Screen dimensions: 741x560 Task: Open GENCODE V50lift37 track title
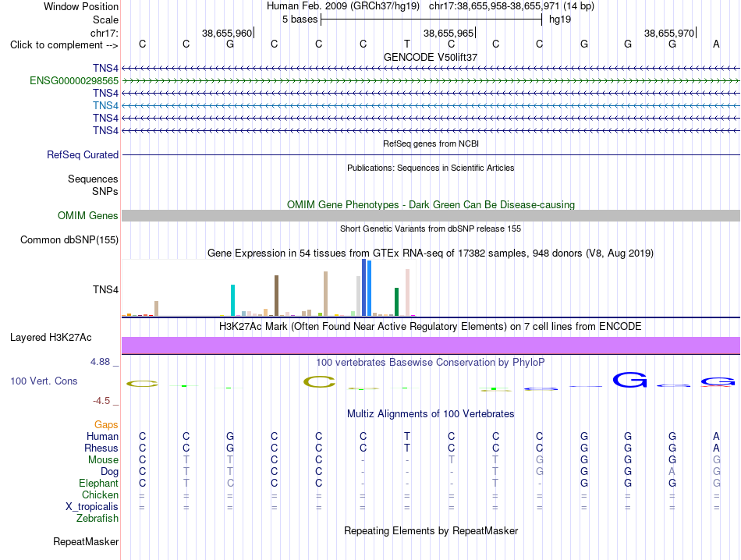tap(431, 57)
